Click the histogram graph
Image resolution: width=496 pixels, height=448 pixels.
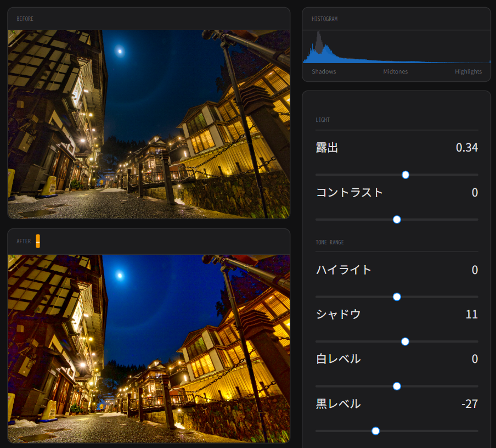[396, 48]
